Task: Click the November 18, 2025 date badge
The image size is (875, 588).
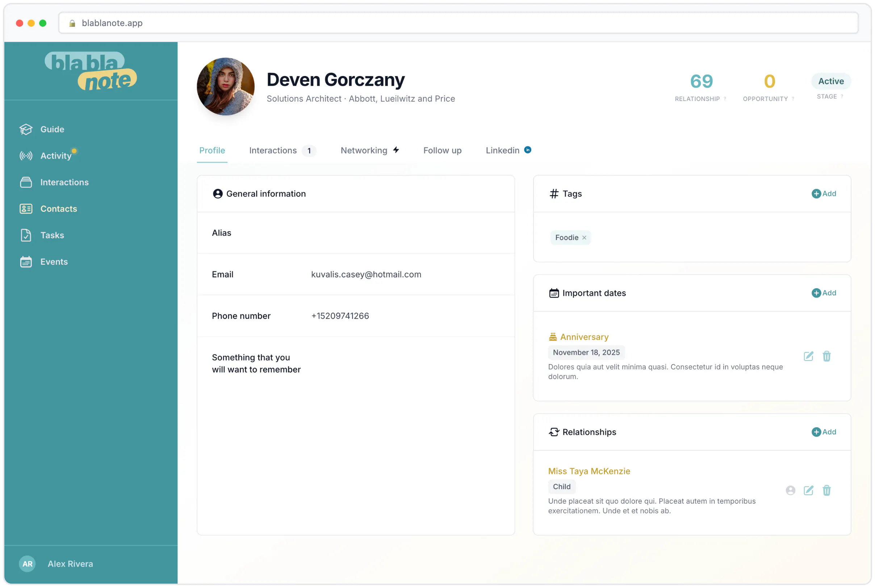Action: [x=586, y=353]
